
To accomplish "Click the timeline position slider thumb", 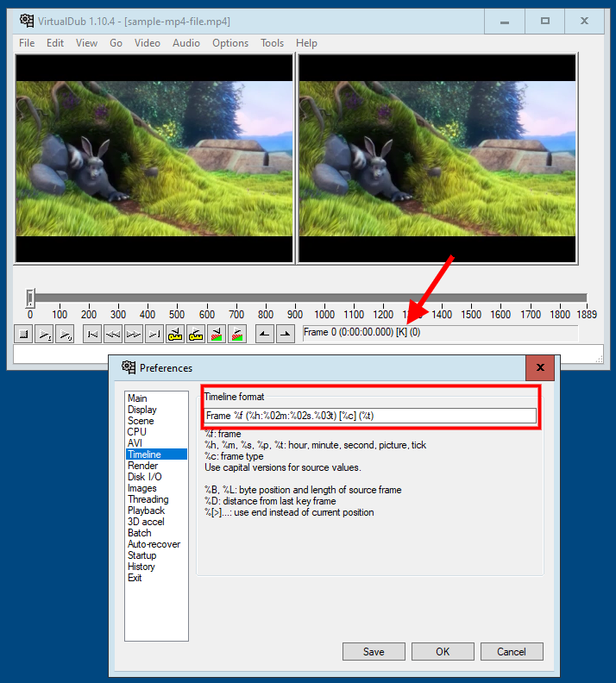I will pos(30,298).
